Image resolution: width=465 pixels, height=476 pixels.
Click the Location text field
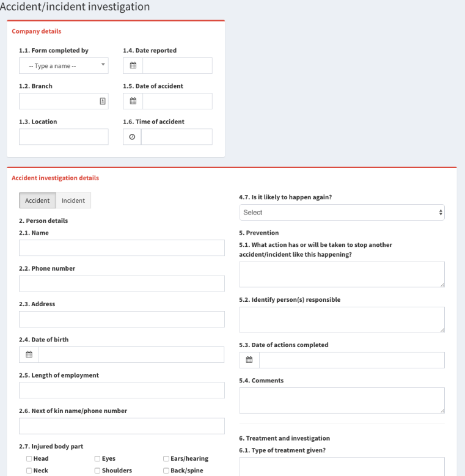pyautogui.click(x=64, y=137)
